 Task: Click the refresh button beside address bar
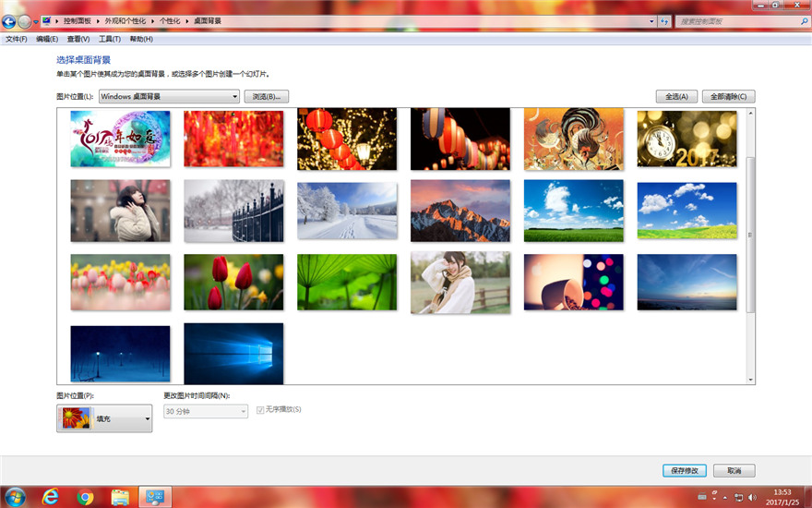pyautogui.click(x=664, y=21)
